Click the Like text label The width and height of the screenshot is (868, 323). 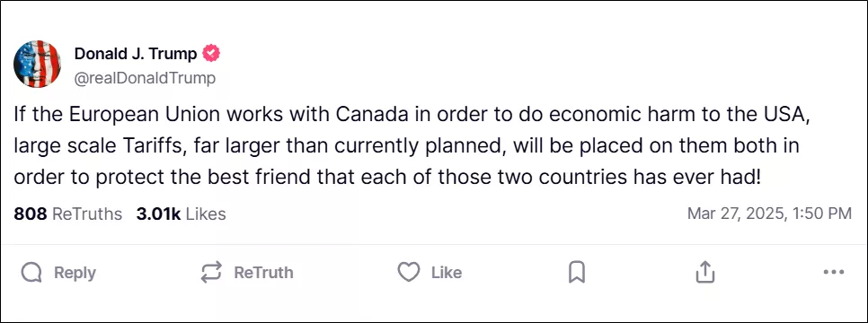click(447, 273)
